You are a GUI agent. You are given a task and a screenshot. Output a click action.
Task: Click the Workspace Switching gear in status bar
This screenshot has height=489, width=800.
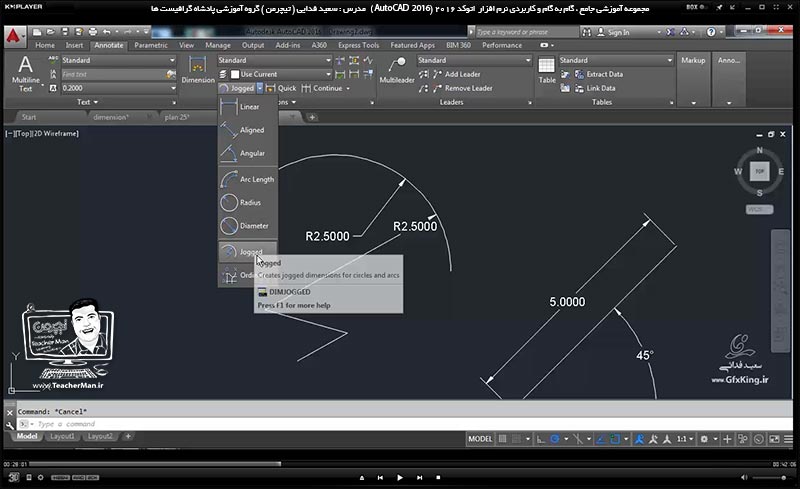[705, 439]
